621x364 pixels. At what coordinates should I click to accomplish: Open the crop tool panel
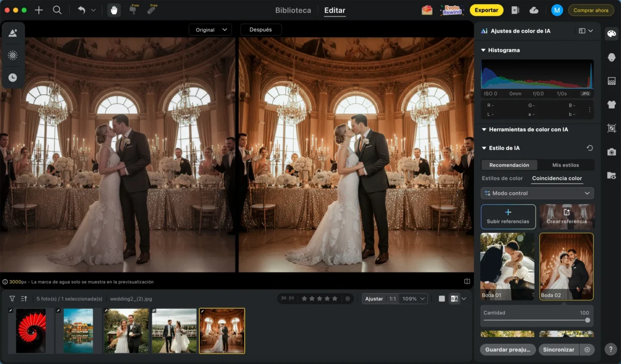612,128
